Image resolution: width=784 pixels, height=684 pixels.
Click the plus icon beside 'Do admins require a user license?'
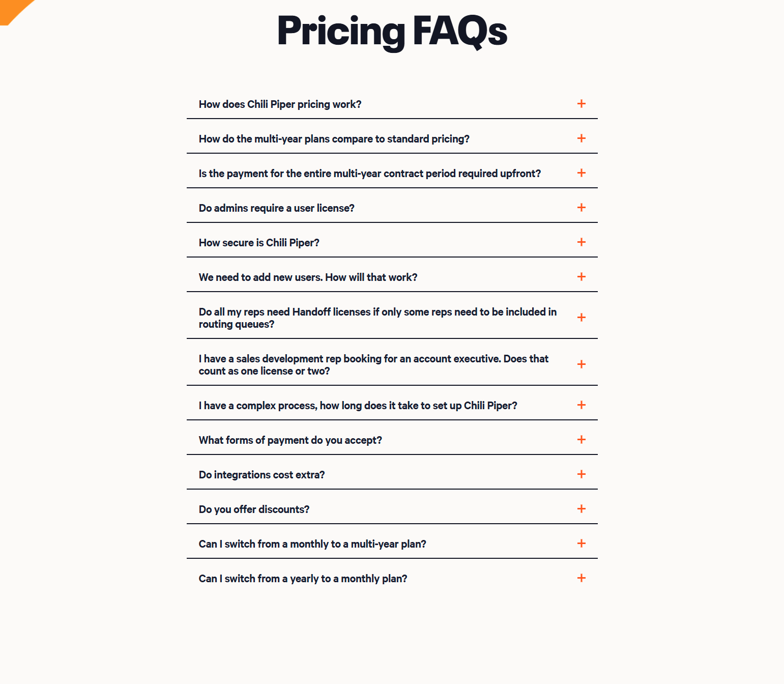tap(582, 208)
